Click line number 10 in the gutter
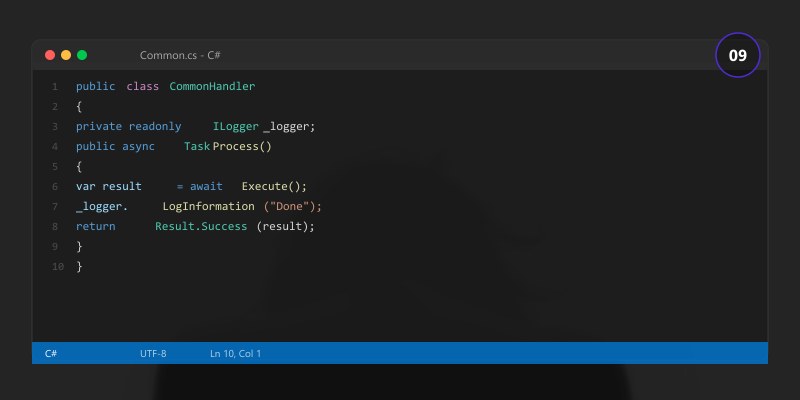800x400 pixels. click(x=57, y=266)
